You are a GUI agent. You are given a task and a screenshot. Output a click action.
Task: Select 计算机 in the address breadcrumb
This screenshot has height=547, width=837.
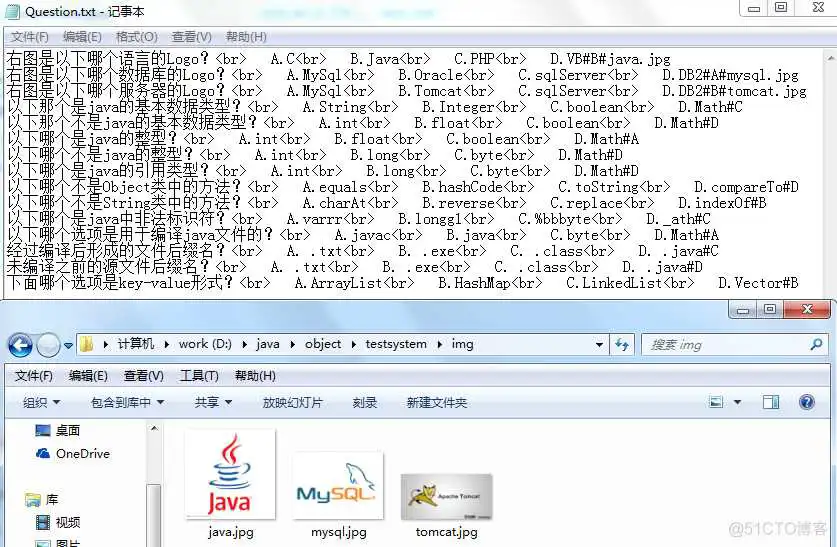coord(136,344)
